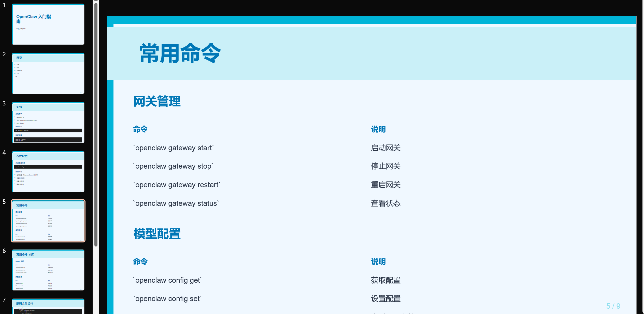Select slide 5 thumbnail titled 常用命令

point(48,221)
